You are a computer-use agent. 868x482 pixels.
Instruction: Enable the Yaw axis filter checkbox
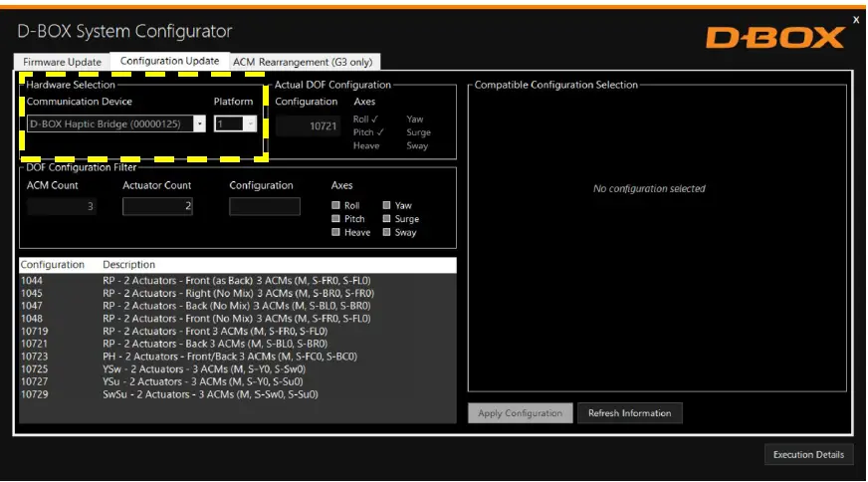386,205
